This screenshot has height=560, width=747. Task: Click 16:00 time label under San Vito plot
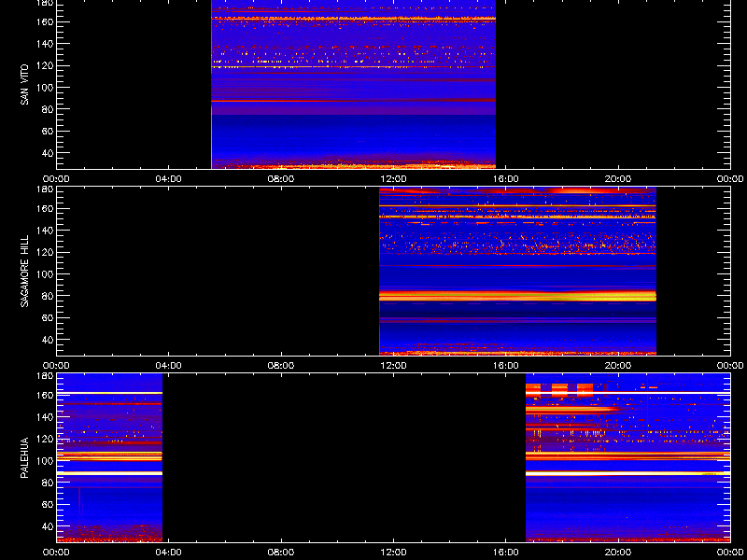tap(506, 179)
